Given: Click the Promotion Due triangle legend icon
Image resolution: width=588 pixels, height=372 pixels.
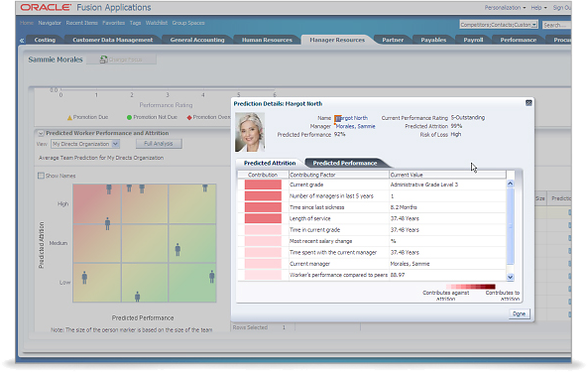Looking at the screenshot, I should pyautogui.click(x=69, y=117).
